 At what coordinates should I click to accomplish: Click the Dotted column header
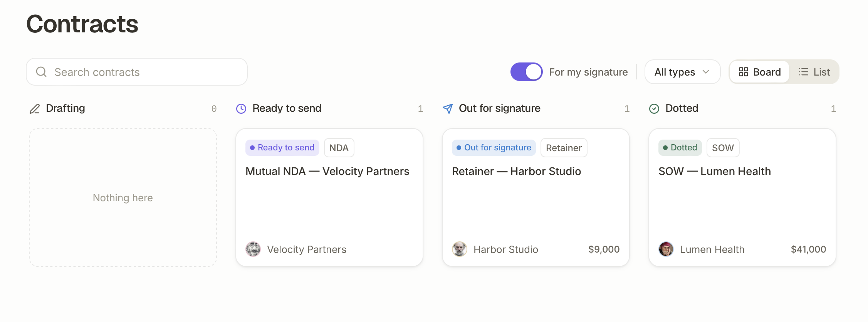tap(682, 108)
